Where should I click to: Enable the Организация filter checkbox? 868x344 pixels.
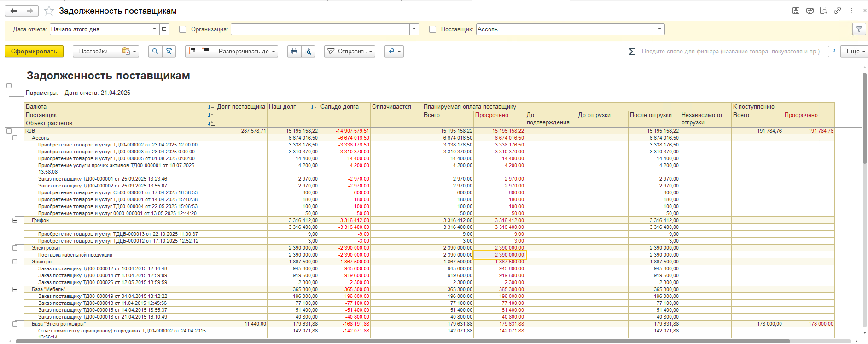[x=182, y=29]
